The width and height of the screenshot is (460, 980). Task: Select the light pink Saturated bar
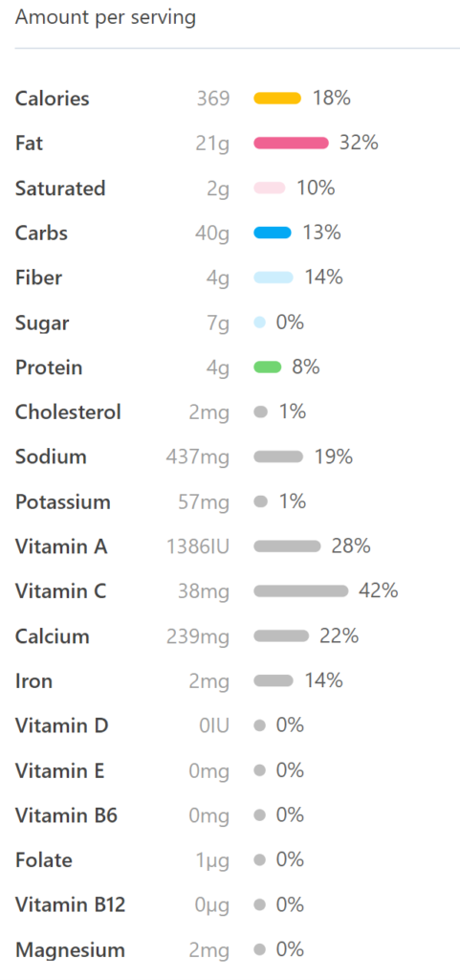pyautogui.click(x=270, y=189)
